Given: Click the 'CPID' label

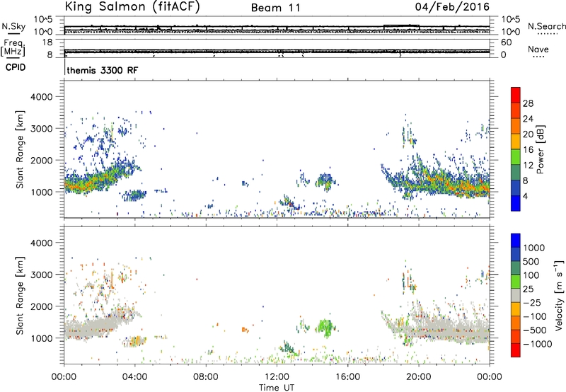Looking at the screenshot, I should [x=16, y=67].
